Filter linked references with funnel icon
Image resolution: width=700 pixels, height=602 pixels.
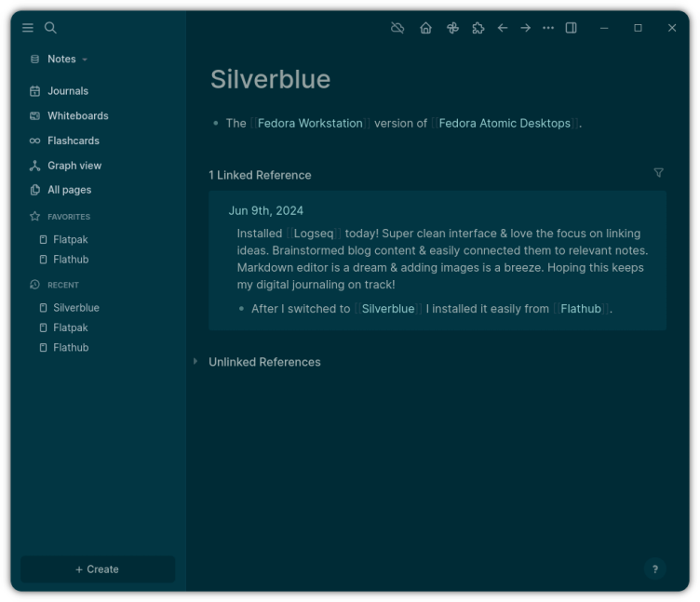pyautogui.click(x=658, y=173)
